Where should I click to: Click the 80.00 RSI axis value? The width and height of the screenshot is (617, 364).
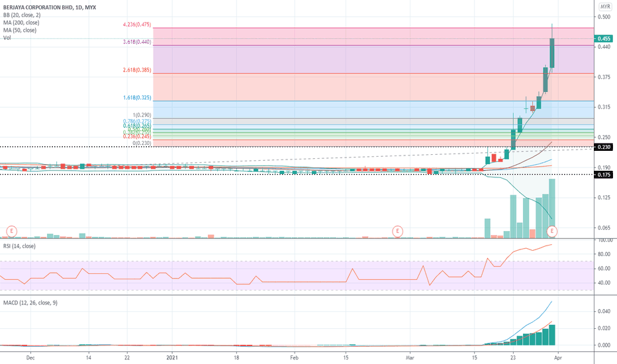click(x=604, y=254)
